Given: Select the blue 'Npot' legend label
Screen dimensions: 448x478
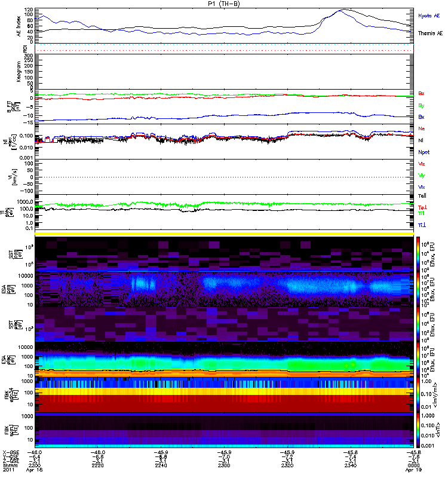Looking at the screenshot, I should click(x=424, y=152).
